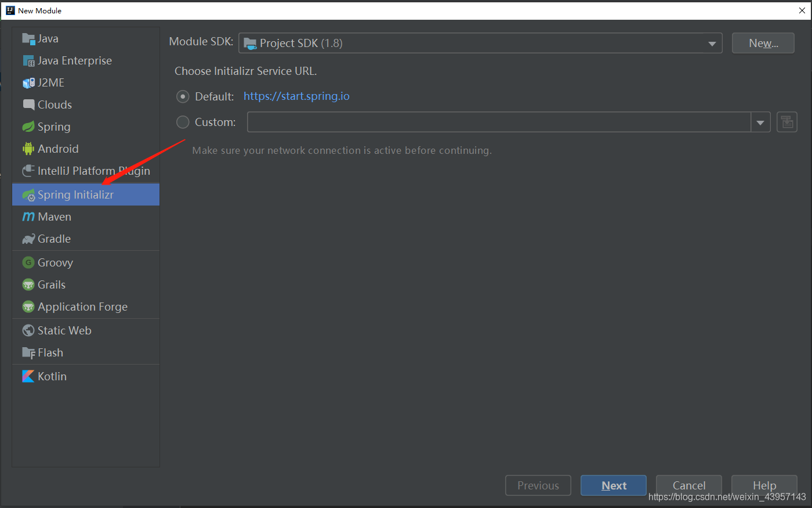This screenshot has height=508, width=812.
Task: Click the Kotlin K icon
Action: (28, 377)
